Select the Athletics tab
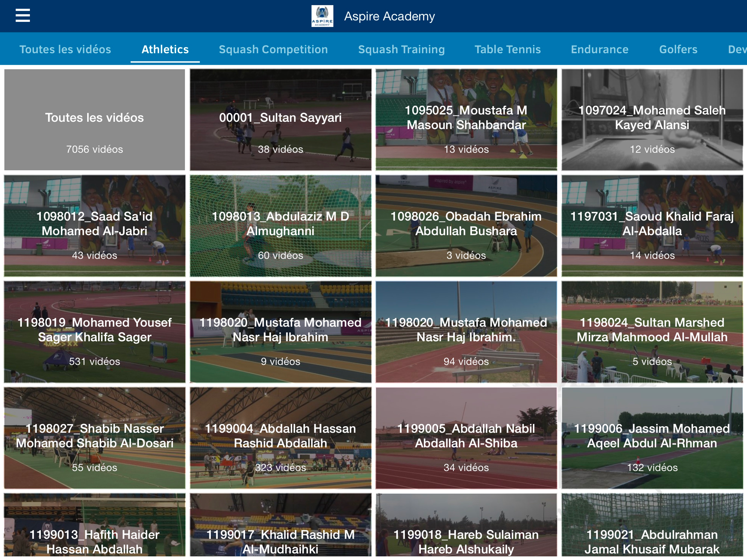 pyautogui.click(x=165, y=49)
